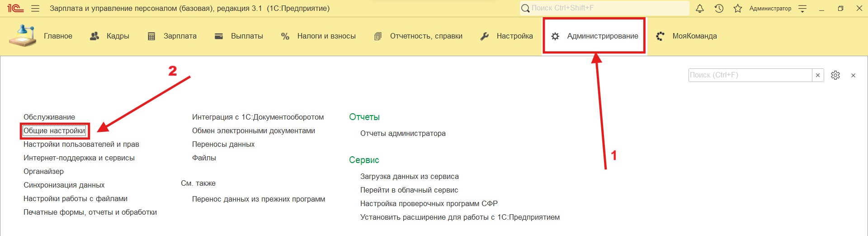
Task: Clear the function panel search field
Action: coord(818,75)
